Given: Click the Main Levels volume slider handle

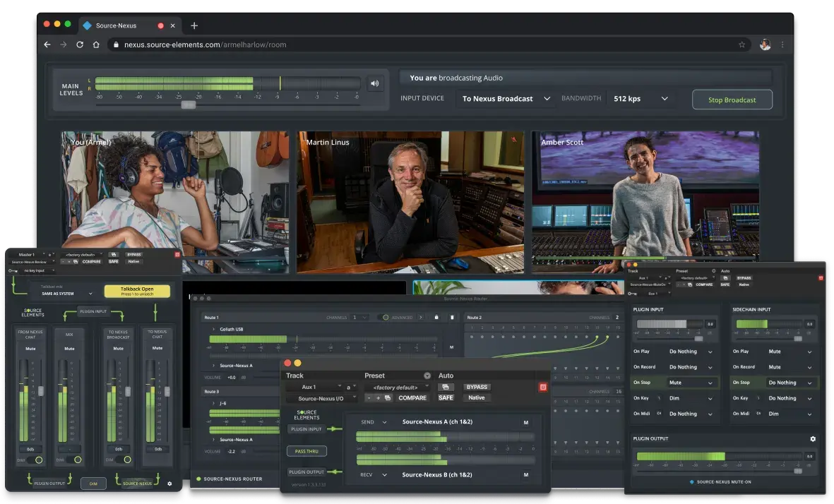Looking at the screenshot, I should click(x=188, y=104).
